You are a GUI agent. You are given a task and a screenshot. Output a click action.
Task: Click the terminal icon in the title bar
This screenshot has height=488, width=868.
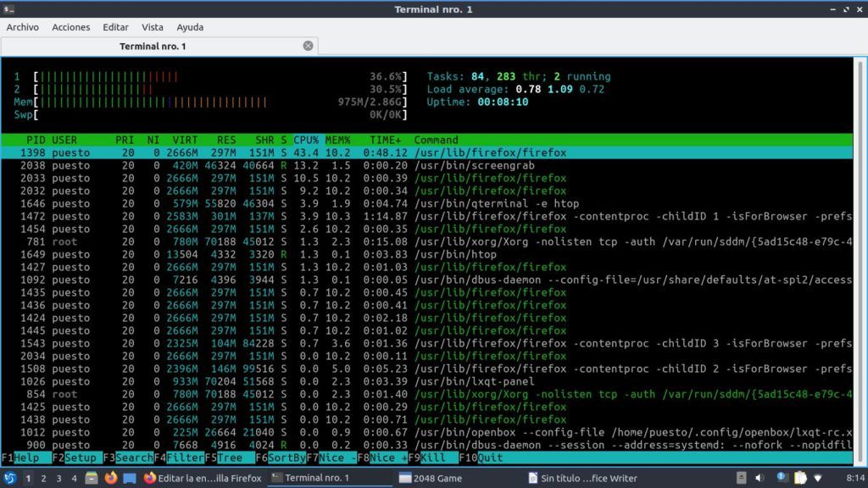click(x=9, y=9)
